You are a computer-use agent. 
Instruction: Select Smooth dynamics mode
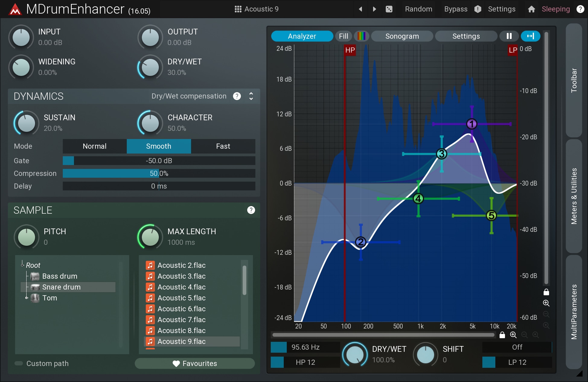(159, 146)
